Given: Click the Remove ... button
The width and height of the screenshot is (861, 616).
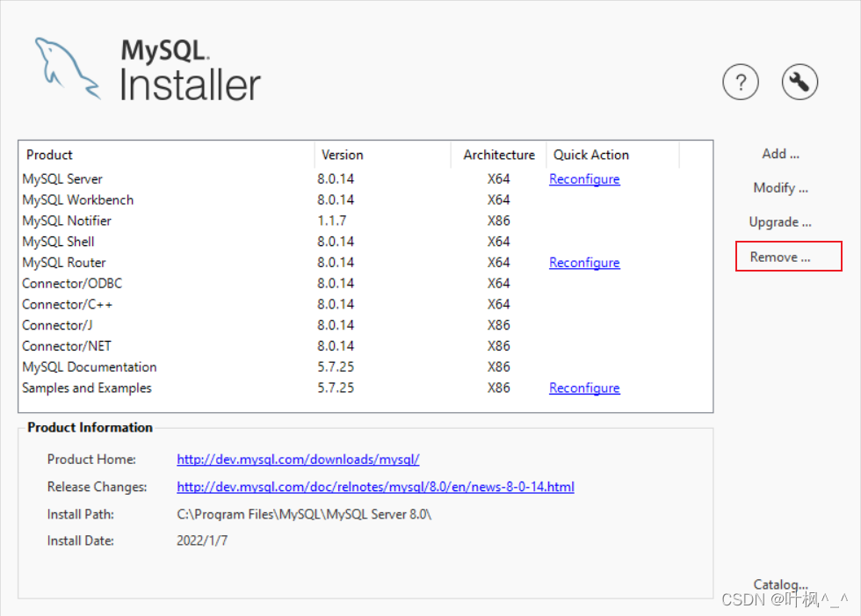Looking at the screenshot, I should coord(789,257).
